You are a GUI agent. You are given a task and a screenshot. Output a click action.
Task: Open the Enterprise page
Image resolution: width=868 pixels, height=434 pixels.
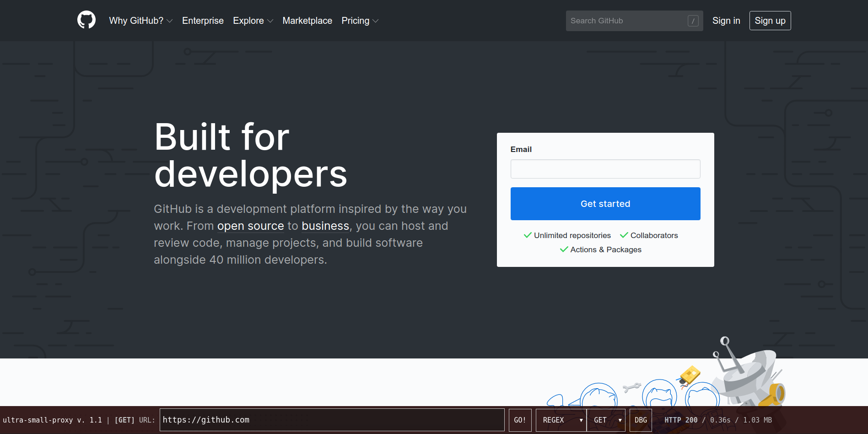pyautogui.click(x=203, y=21)
